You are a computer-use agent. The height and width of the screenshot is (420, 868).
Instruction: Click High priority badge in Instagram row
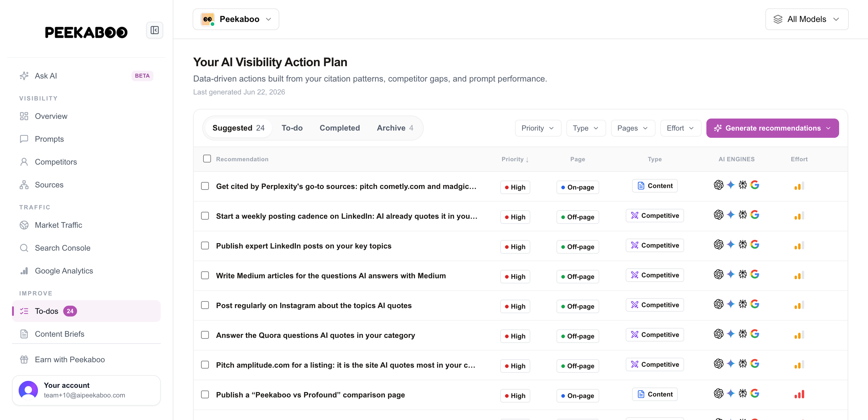pyautogui.click(x=515, y=307)
